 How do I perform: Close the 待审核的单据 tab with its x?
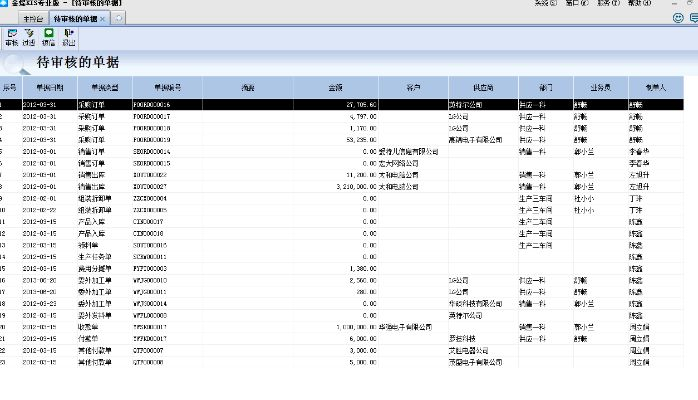102,19
